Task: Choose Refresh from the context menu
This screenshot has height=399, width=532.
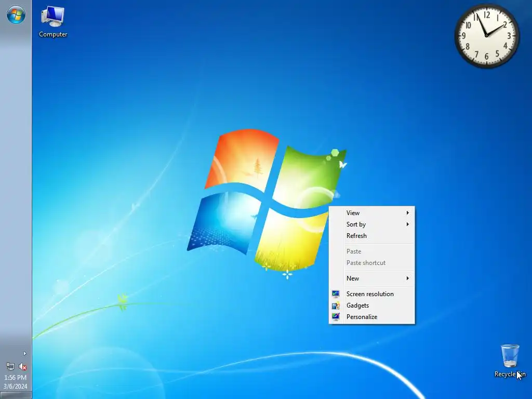Action: (372, 236)
